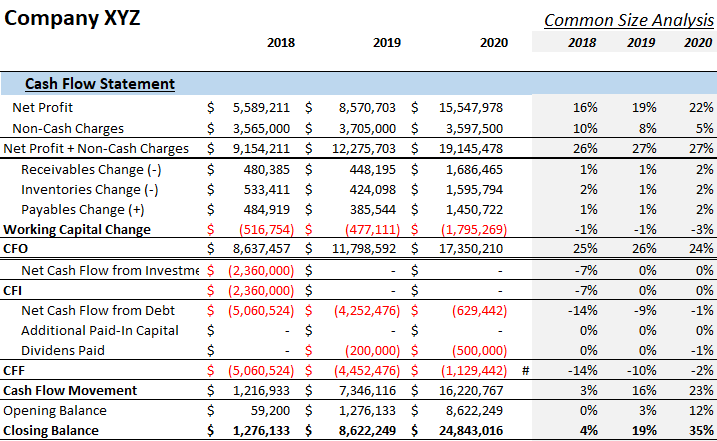This screenshot has height=441, width=717.
Task: Select the 2019 column header in main table
Action: pyautogui.click(x=387, y=43)
